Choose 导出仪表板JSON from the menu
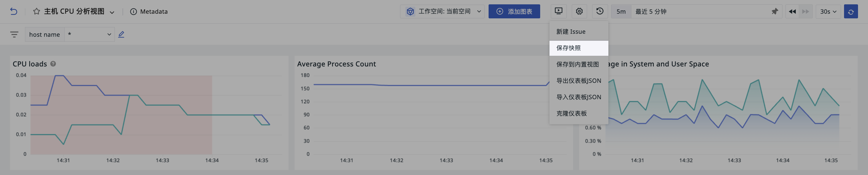The image size is (868, 175). pos(578,81)
